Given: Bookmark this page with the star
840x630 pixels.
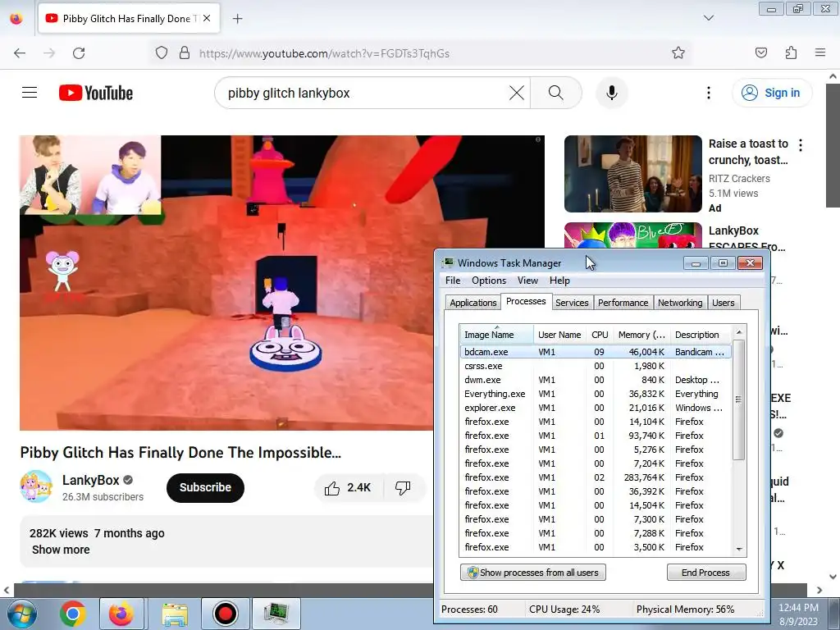Looking at the screenshot, I should (x=678, y=52).
